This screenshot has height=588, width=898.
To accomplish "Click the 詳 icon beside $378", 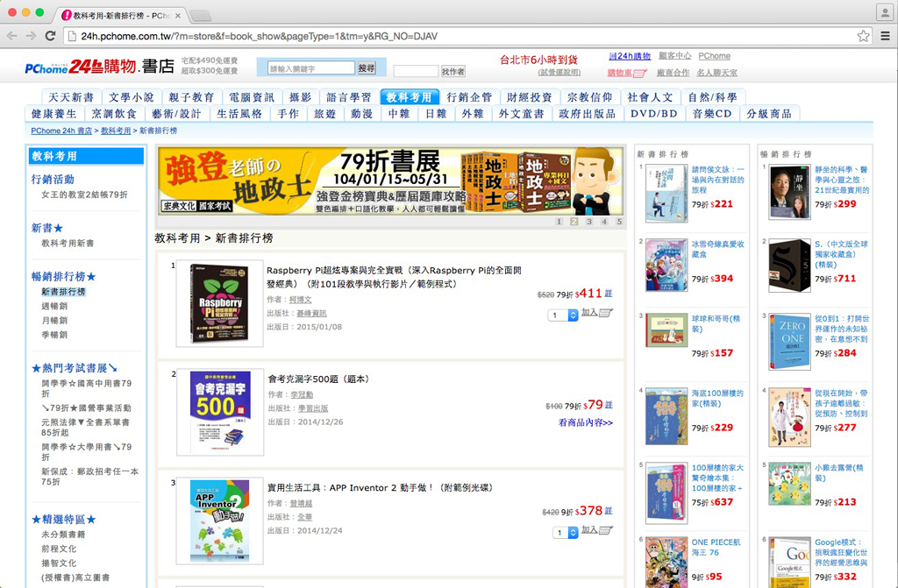I will pos(609,511).
